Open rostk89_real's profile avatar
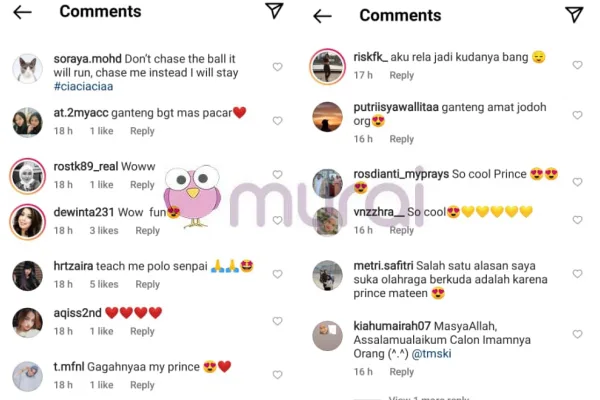This screenshot has width=600, height=400. pos(27,175)
